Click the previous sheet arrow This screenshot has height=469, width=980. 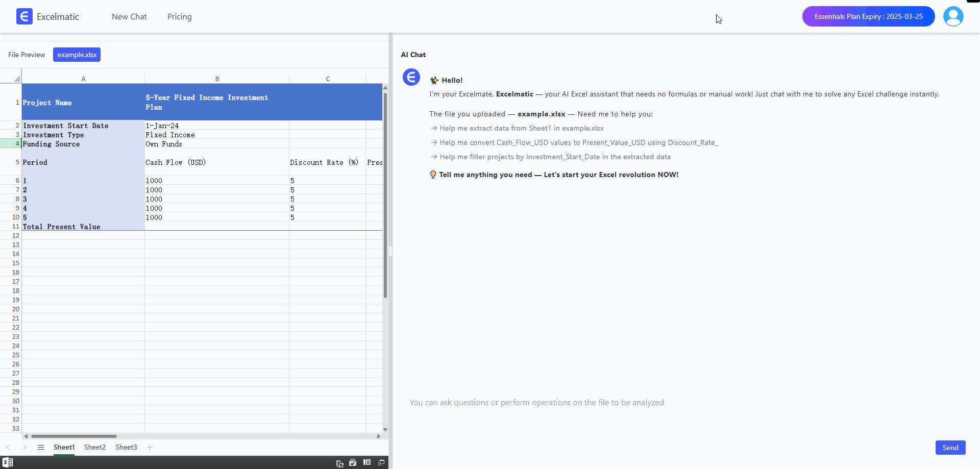[8, 447]
